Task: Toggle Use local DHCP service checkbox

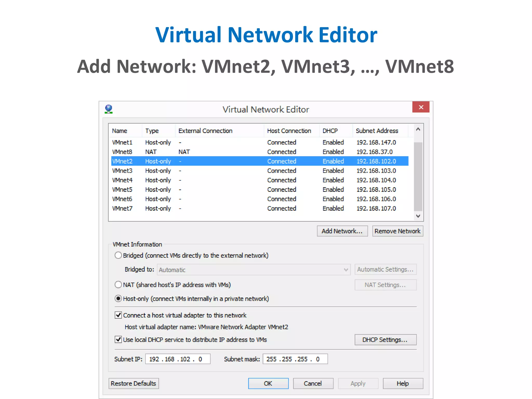Action: tap(118, 340)
